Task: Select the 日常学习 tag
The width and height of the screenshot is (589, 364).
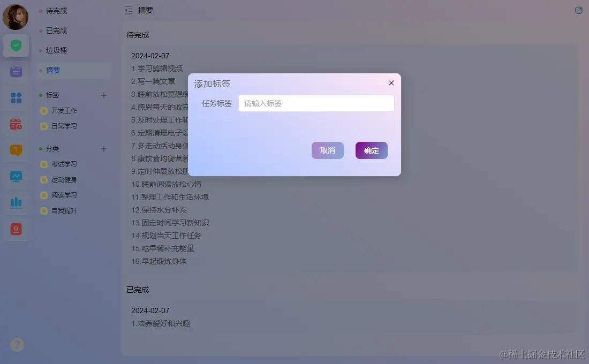Action: (x=64, y=126)
